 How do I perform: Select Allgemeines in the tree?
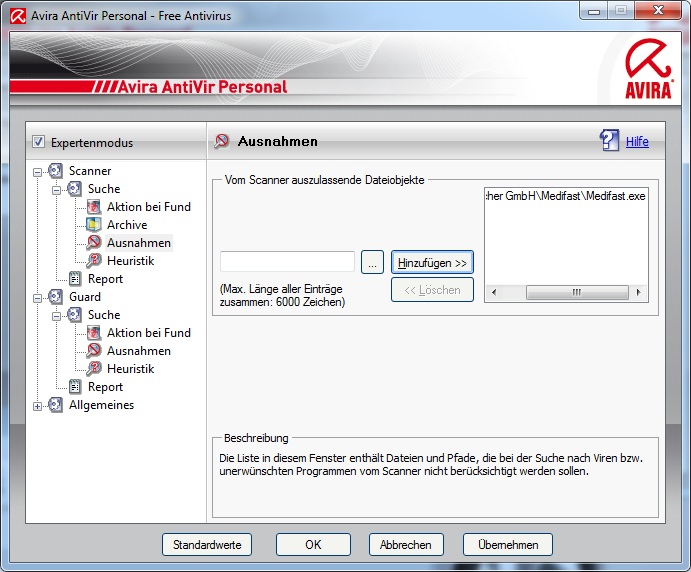tap(101, 405)
